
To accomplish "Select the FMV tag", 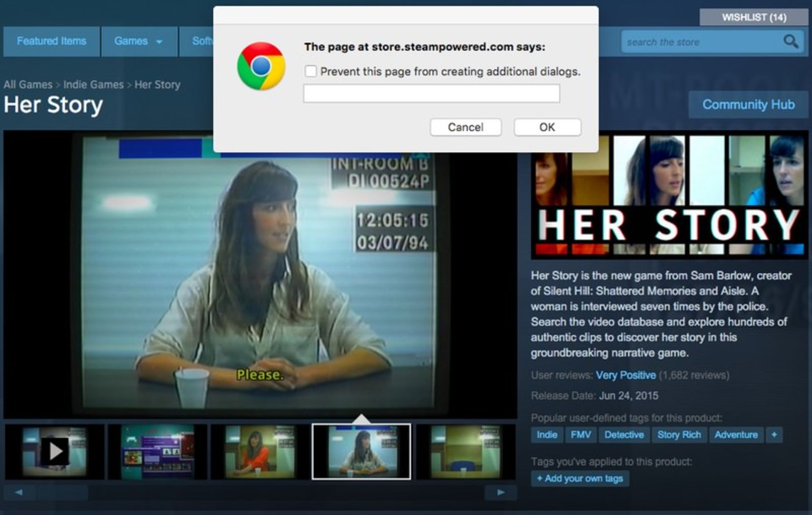I will (581, 435).
